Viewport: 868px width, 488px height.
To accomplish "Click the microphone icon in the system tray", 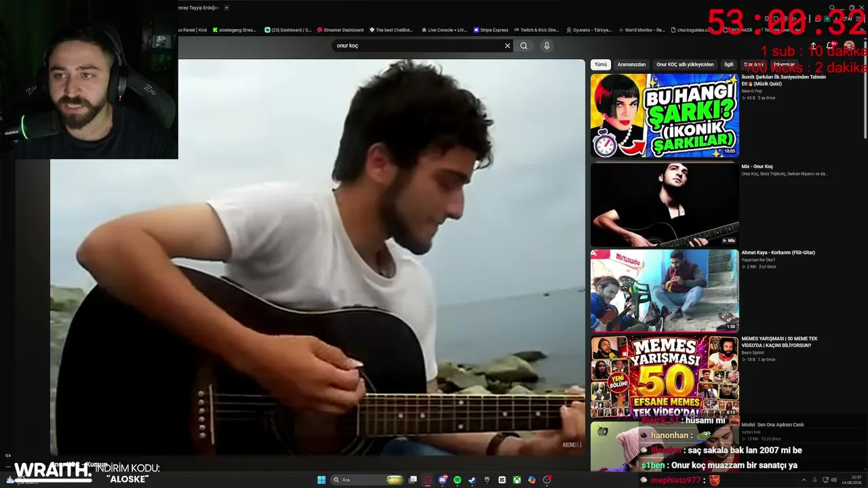I will tap(814, 480).
